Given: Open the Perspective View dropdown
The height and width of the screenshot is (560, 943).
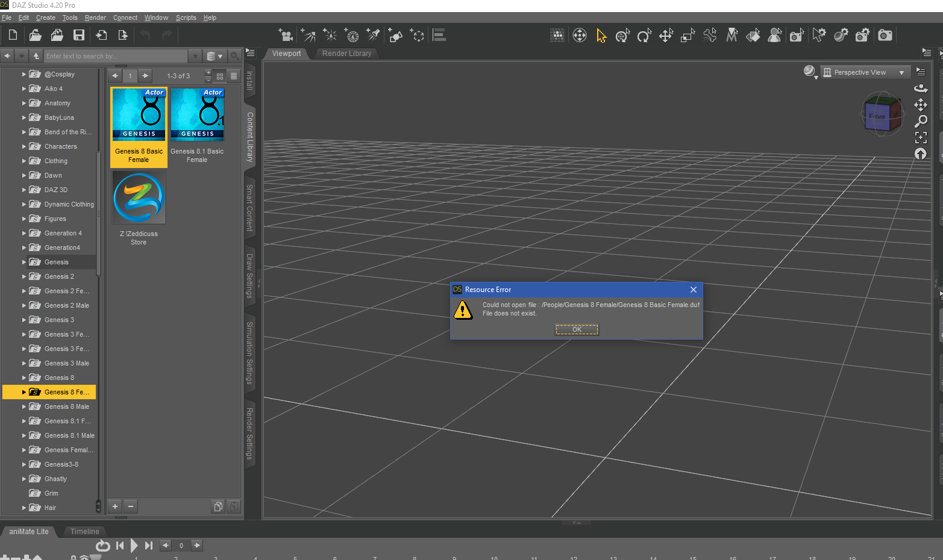Looking at the screenshot, I should pos(865,72).
